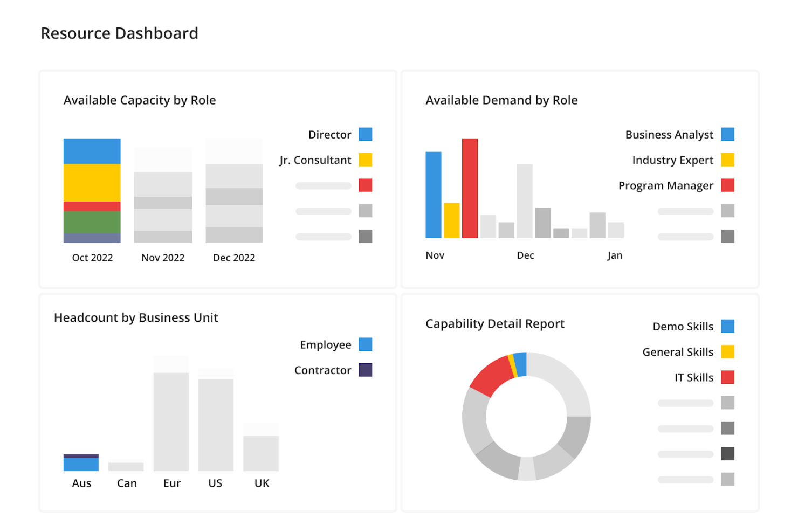Click the blue Demo Skills legend swatch
Viewport: 798px width, 532px height.
pyautogui.click(x=727, y=326)
